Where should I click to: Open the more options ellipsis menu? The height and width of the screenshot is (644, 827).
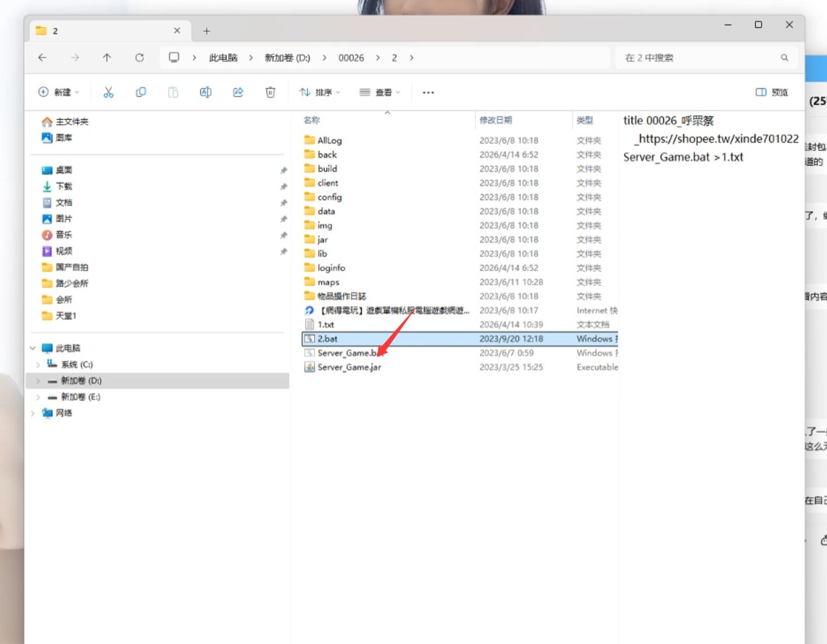coord(428,93)
